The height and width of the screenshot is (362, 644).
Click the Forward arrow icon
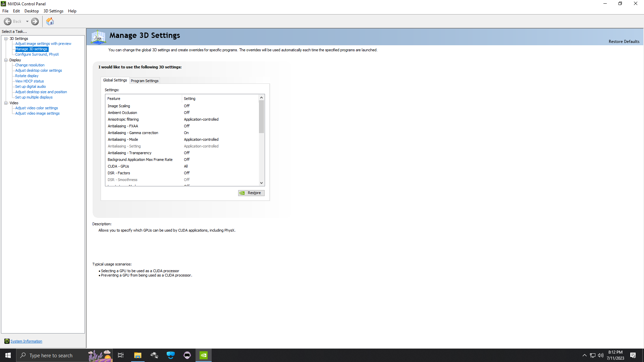click(35, 21)
